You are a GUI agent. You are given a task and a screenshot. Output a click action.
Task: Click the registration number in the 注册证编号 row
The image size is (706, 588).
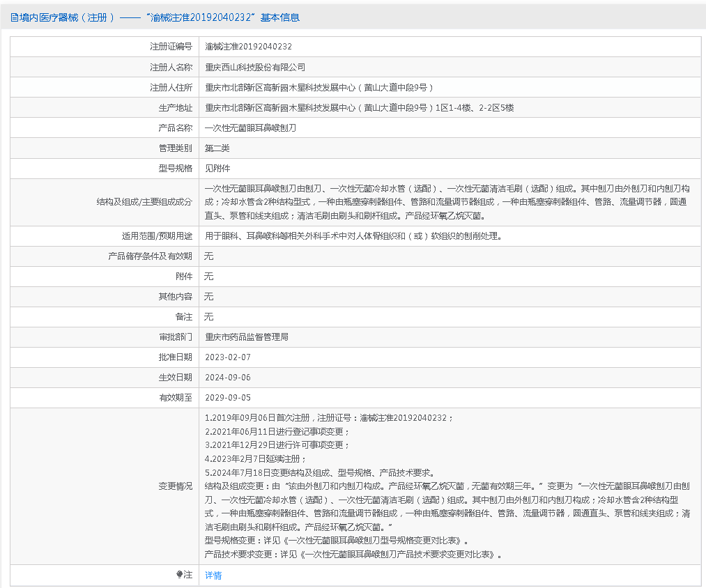[x=248, y=47]
